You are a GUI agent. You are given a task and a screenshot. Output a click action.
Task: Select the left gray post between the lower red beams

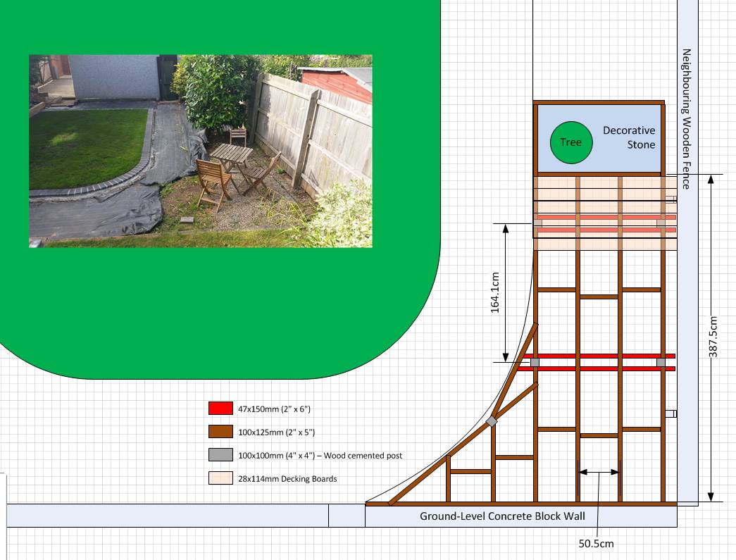click(535, 362)
